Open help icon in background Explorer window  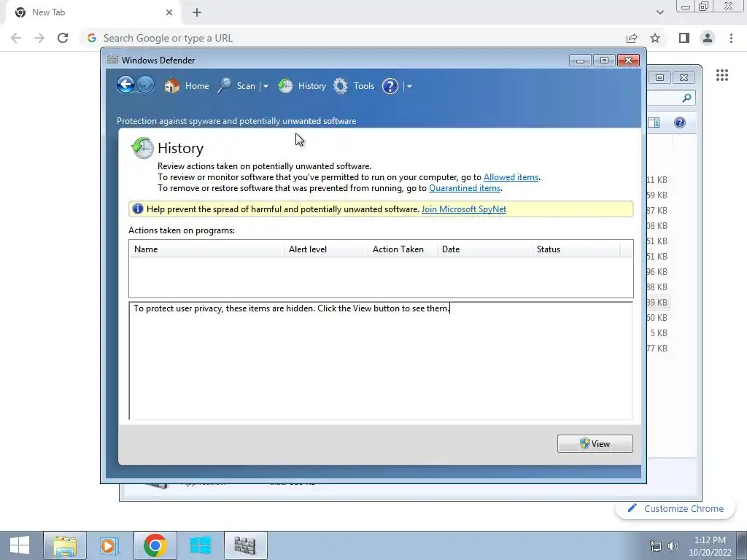[x=680, y=122]
